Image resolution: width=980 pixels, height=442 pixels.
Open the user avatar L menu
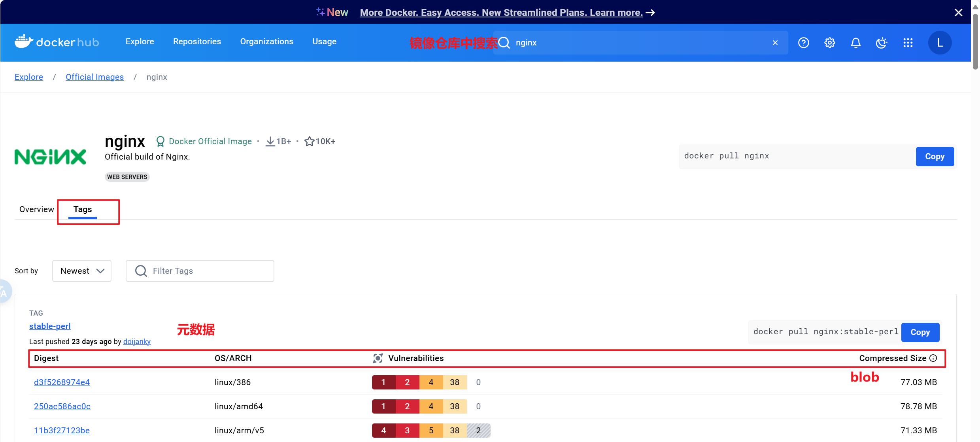(x=940, y=43)
